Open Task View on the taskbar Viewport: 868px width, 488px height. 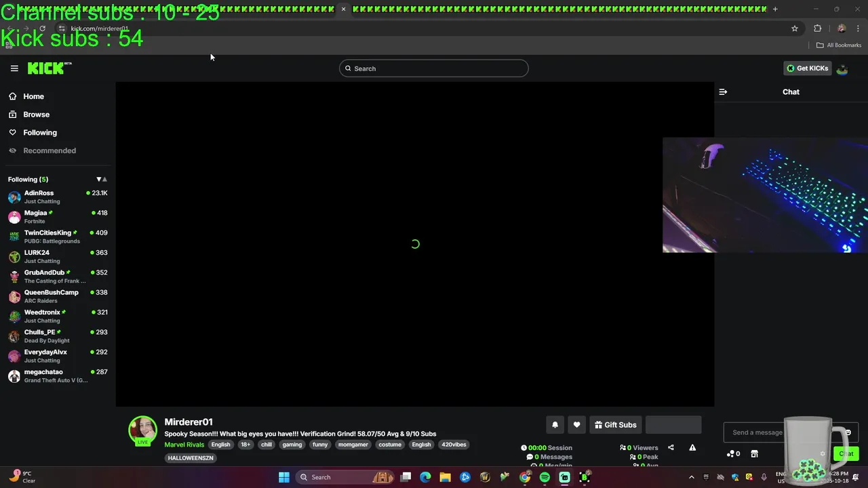tap(406, 477)
